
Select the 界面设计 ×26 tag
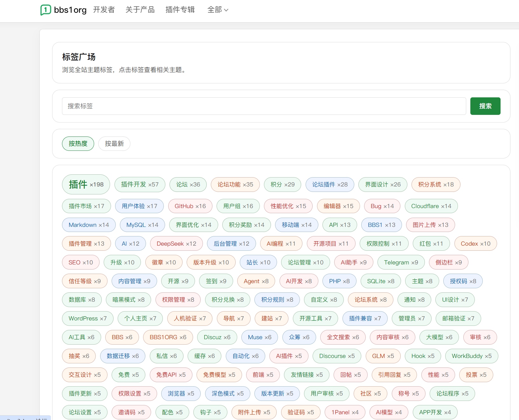(383, 185)
